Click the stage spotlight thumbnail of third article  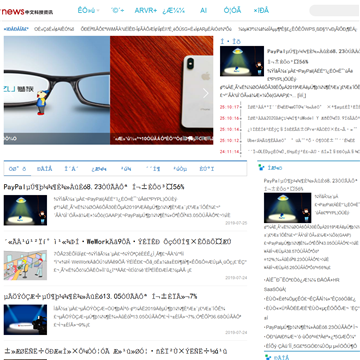pyautogui.click(x=25, y=320)
